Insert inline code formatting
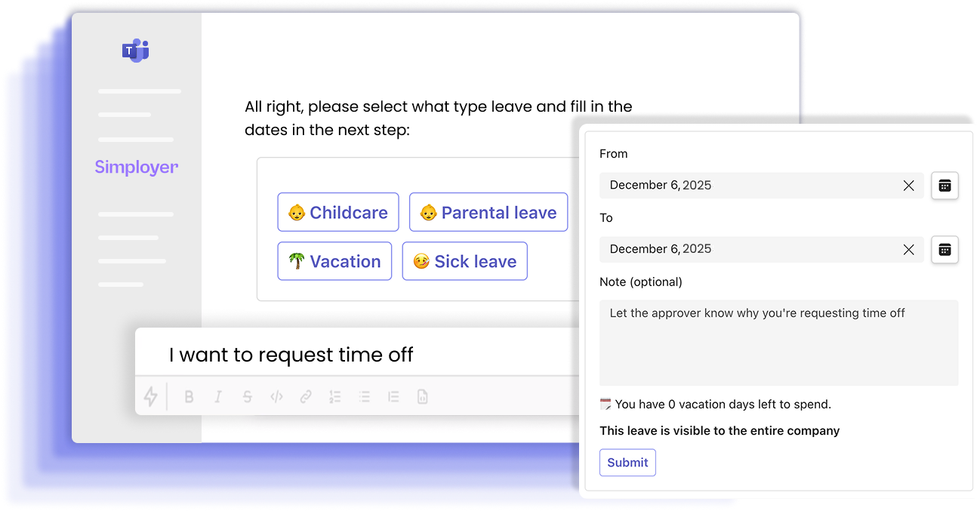 (x=276, y=397)
